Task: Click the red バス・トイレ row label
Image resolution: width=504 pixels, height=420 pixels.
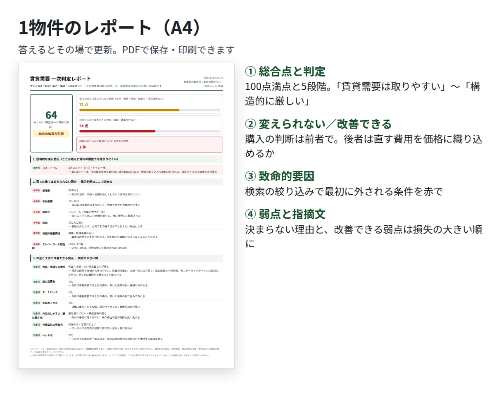Action: 50,168
